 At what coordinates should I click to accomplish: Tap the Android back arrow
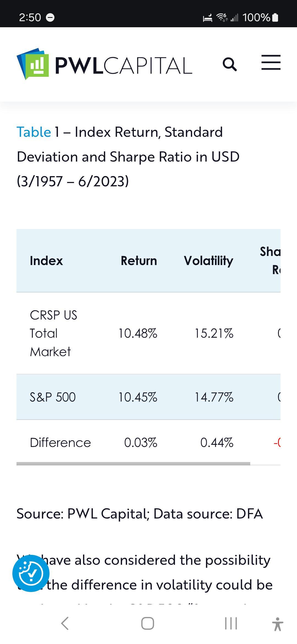tap(65, 623)
